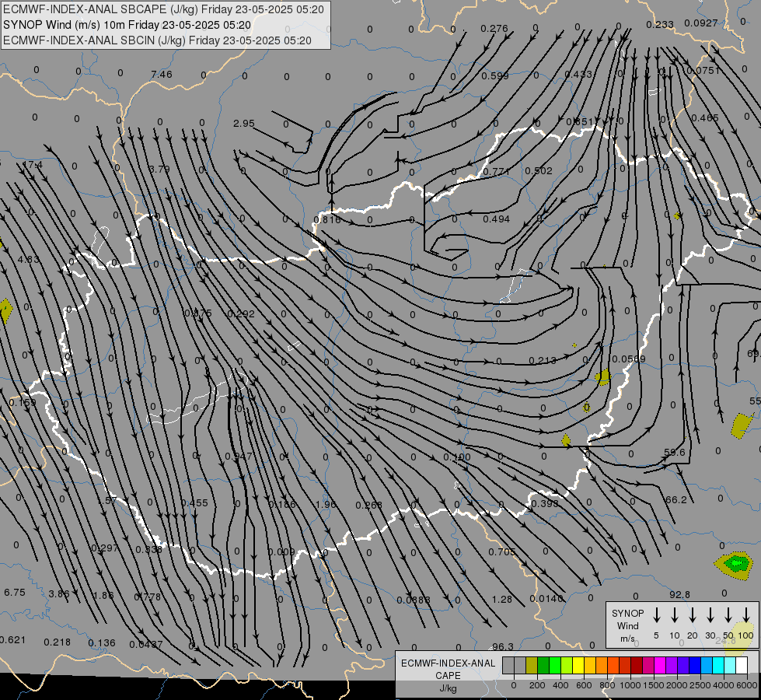761x700 pixels.
Task: Click the map value 0.947
Action: click(239, 456)
